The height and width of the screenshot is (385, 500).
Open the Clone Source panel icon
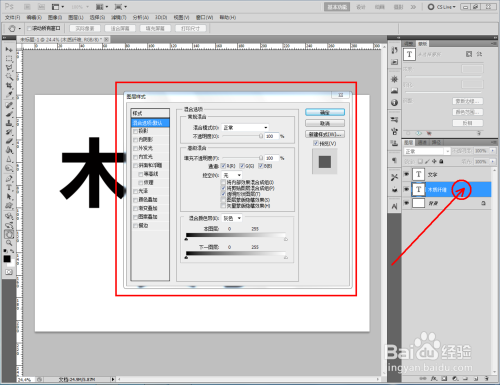click(x=395, y=143)
